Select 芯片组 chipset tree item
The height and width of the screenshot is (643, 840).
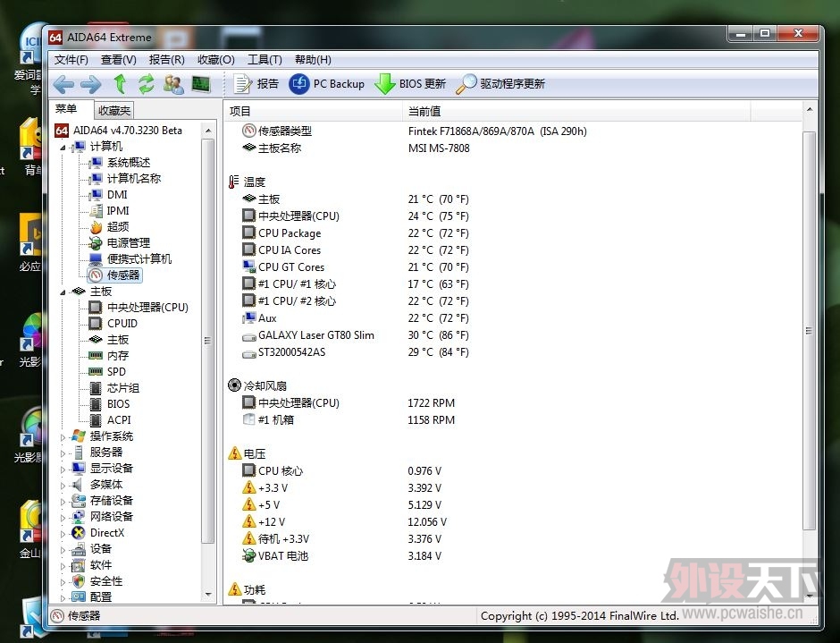click(122, 388)
